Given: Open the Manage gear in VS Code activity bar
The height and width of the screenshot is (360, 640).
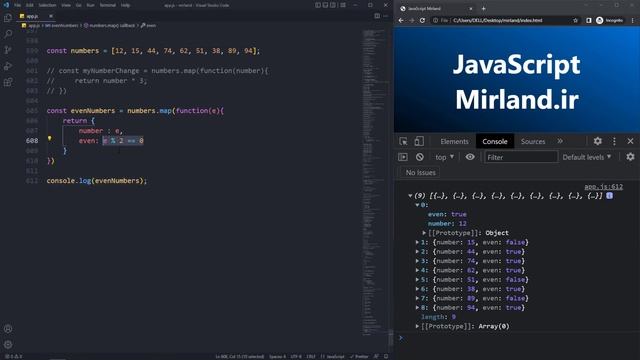Looking at the screenshot, I should (x=8, y=344).
